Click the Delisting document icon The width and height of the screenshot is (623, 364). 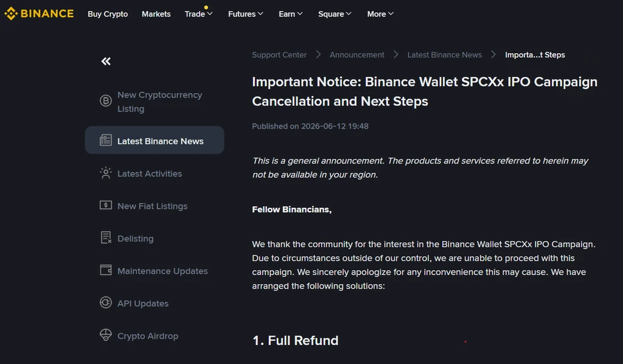pos(106,238)
